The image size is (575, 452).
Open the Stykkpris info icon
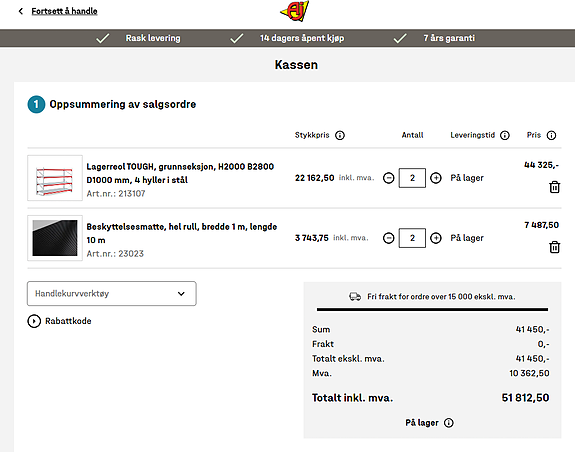340,135
